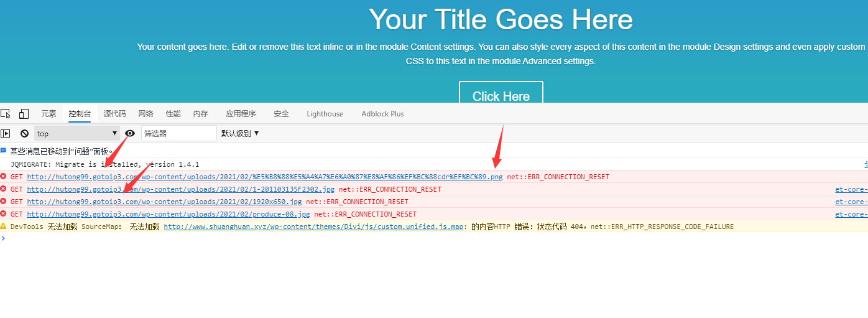The height and width of the screenshot is (318, 868).
Task: Expand the 默认级别 log level dropdown
Action: 240,133
